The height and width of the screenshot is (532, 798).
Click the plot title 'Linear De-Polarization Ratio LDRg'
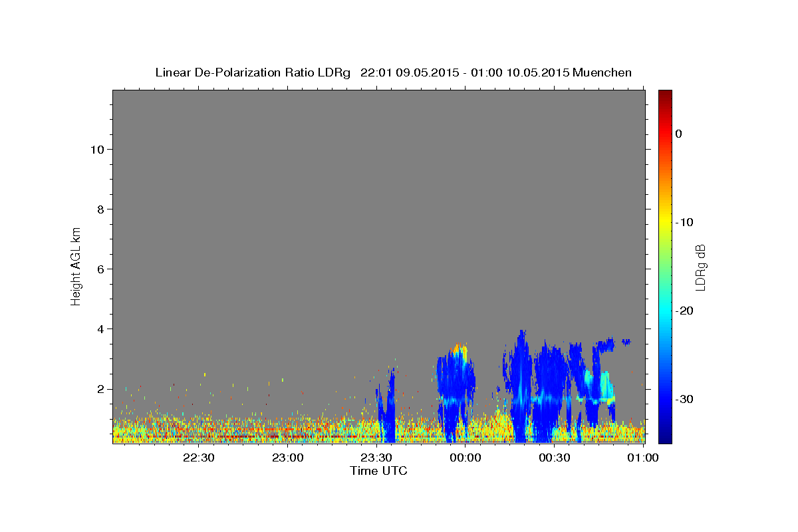click(x=252, y=72)
